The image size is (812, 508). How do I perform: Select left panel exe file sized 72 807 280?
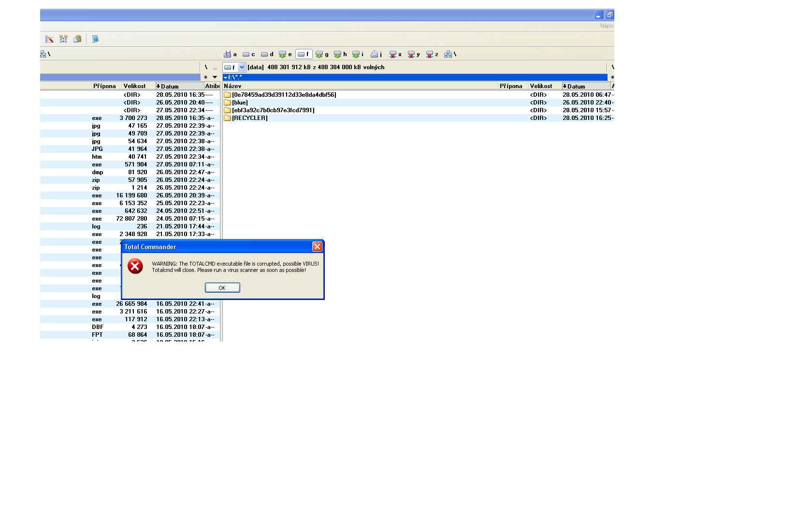[130, 219]
